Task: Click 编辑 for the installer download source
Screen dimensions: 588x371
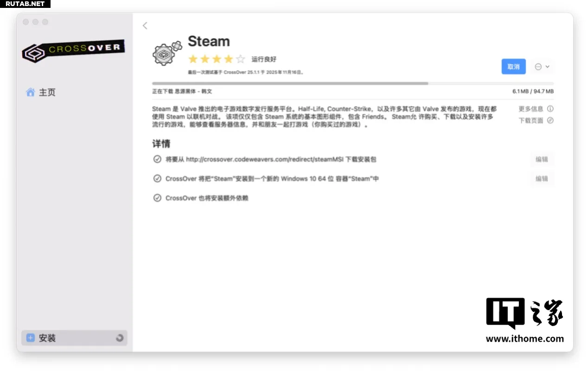Action: pos(542,159)
